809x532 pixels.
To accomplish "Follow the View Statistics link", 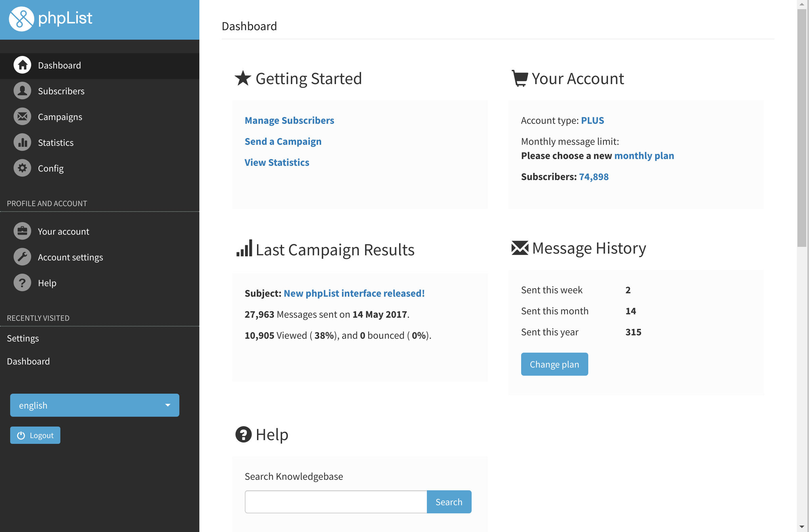I will pos(277,162).
